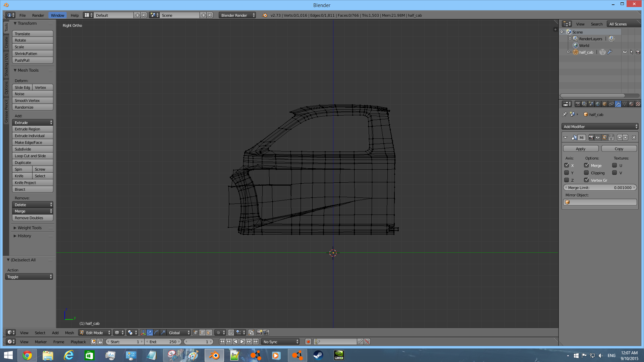644x362 pixels.
Task: Open the Help menu
Action: tap(74, 15)
